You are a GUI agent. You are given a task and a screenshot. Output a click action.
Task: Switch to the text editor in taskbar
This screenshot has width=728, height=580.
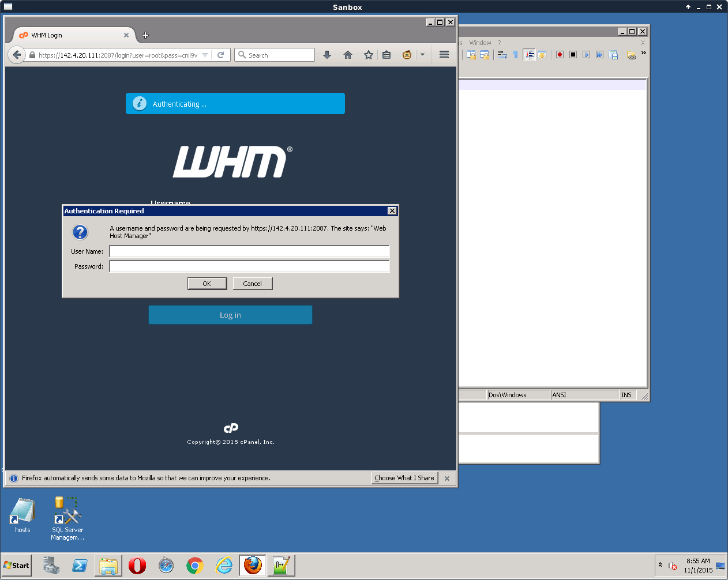pyautogui.click(x=282, y=566)
